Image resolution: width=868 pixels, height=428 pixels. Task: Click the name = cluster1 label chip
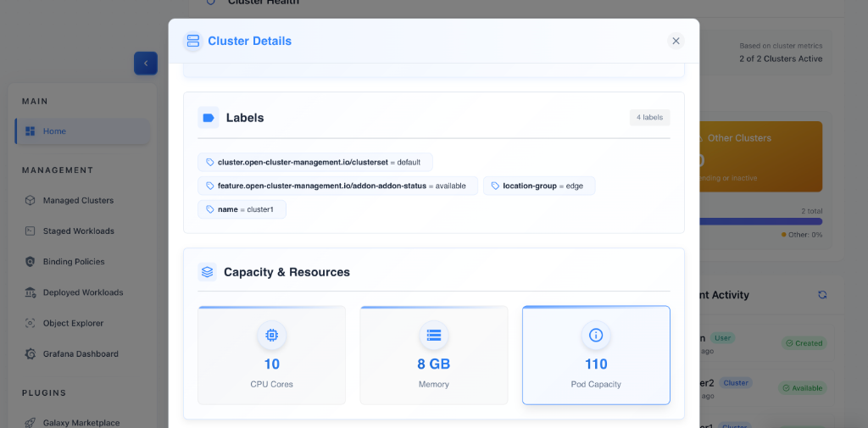click(x=242, y=209)
